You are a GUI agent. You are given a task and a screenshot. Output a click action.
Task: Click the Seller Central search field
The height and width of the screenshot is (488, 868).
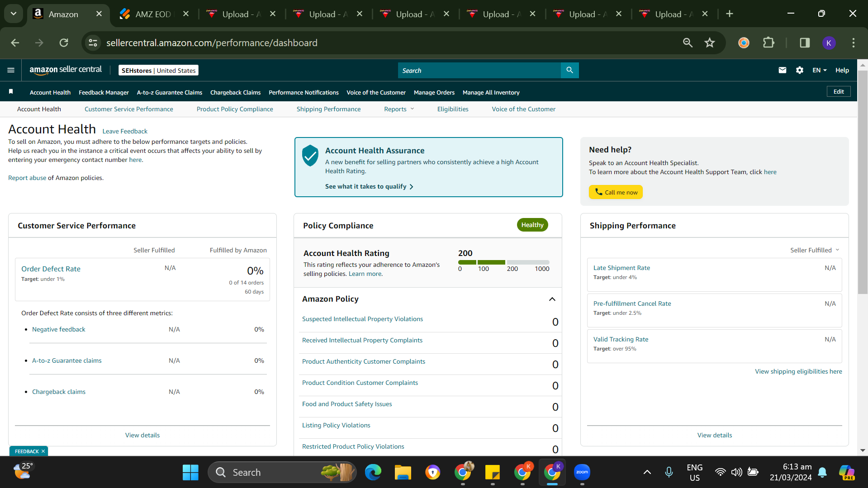coord(479,70)
